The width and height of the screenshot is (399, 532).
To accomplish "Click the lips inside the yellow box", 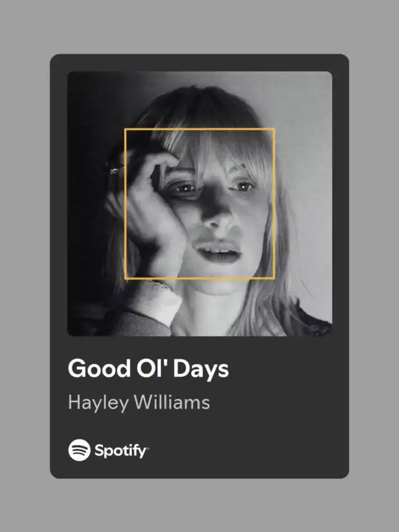I will point(217,251).
